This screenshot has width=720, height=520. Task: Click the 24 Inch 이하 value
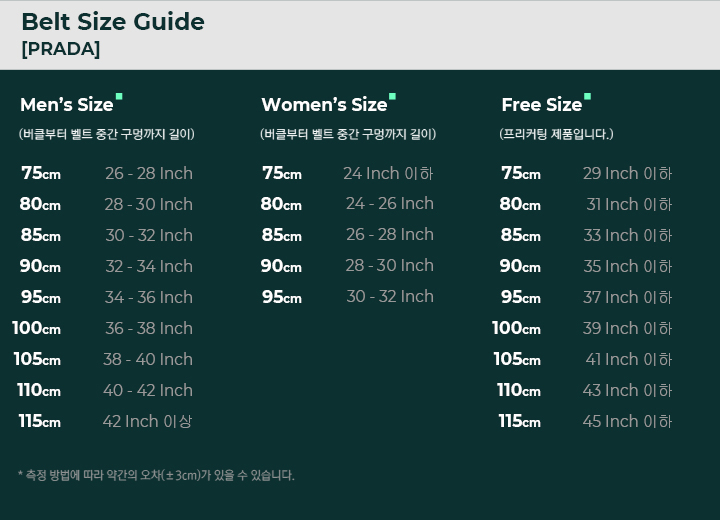pyautogui.click(x=388, y=174)
